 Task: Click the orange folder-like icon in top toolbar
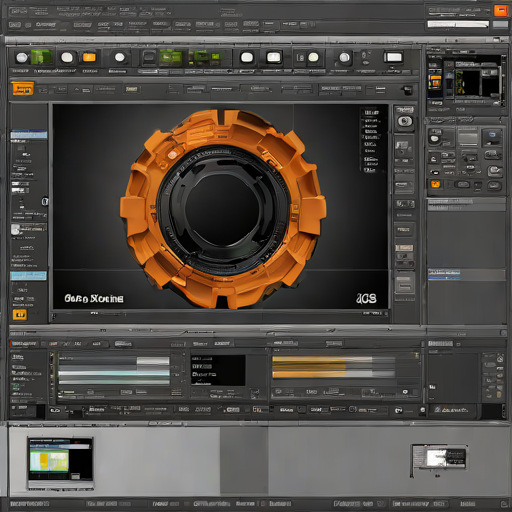[x=89, y=57]
